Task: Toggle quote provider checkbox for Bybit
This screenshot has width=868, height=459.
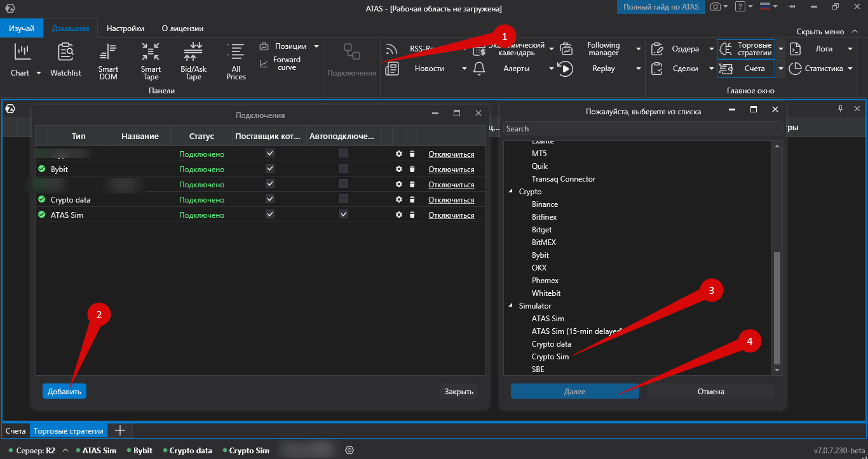Action: 270,169
